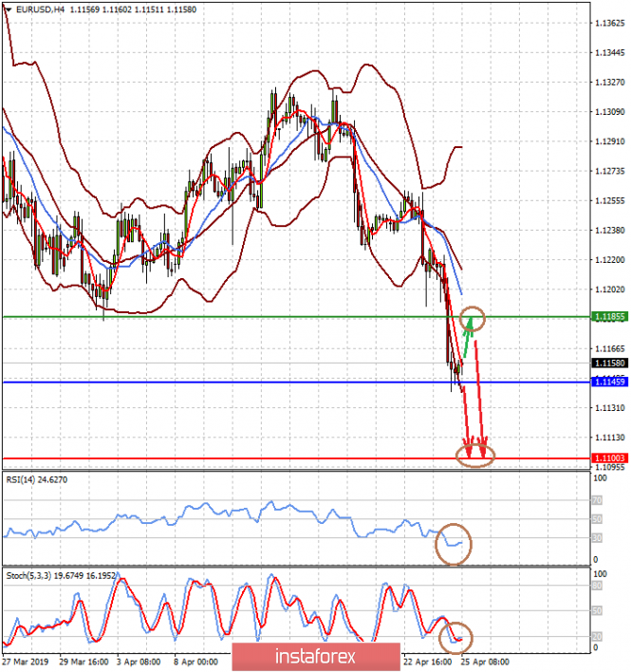Click the EURUSD,H4 chart title
This screenshot has height=672, width=631.
tap(44, 9)
